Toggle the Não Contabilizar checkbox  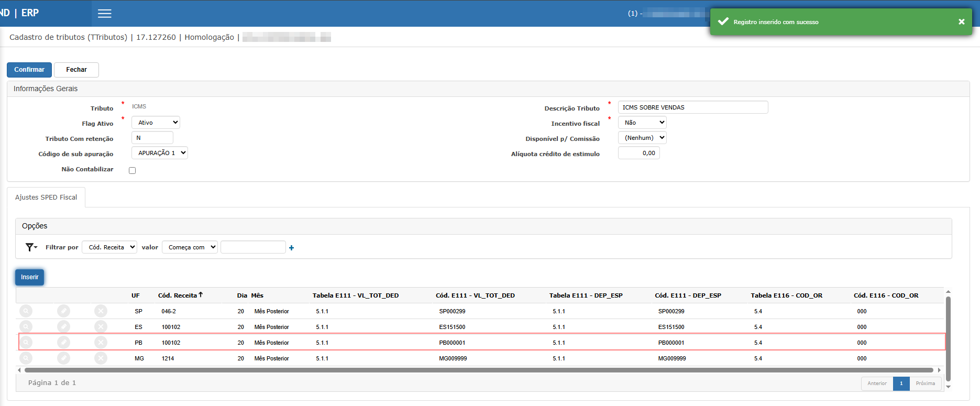(x=133, y=170)
